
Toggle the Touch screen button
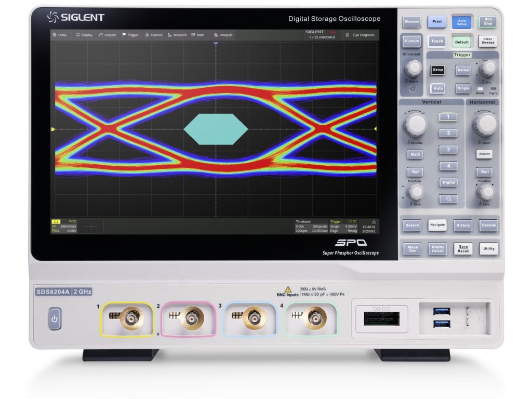(437, 42)
